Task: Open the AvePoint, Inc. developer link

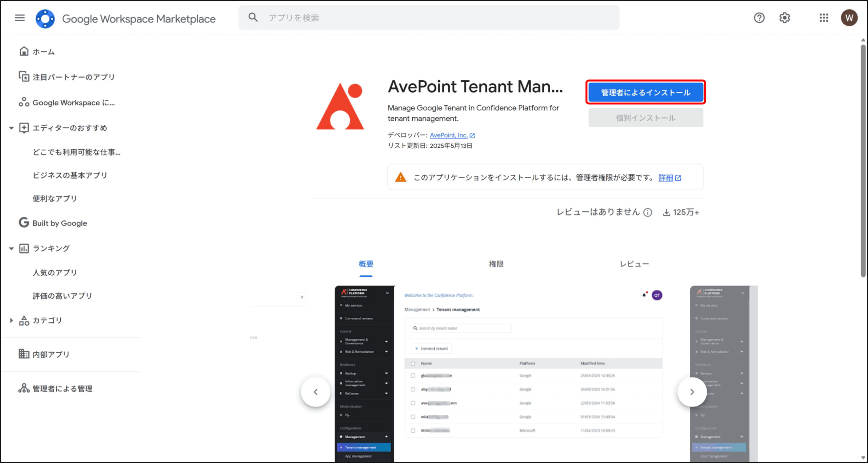Action: [449, 135]
